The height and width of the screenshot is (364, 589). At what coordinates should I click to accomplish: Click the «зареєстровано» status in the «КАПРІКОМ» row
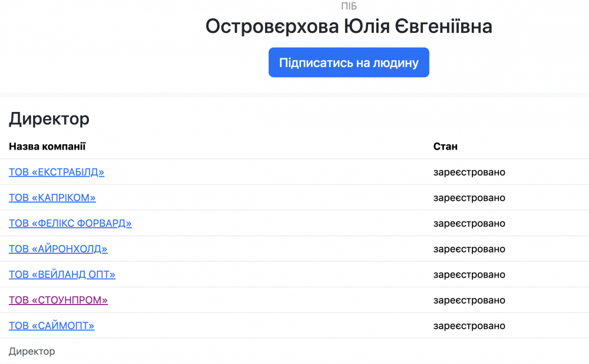(469, 198)
